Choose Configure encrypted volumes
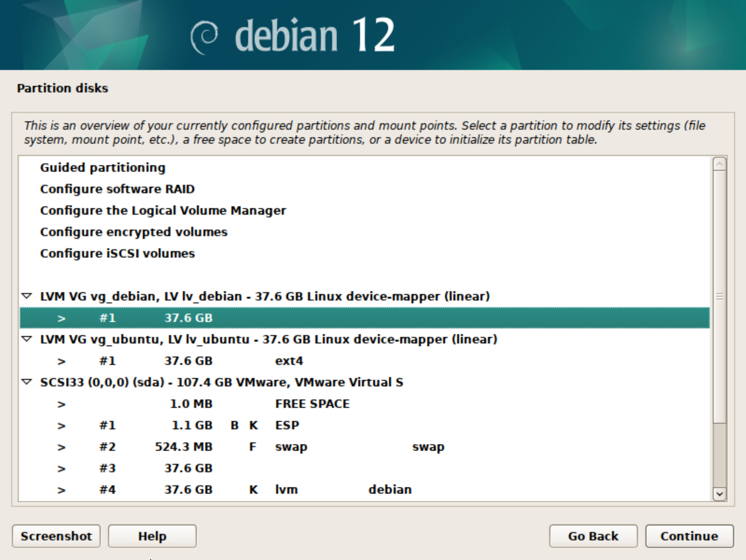Image resolution: width=746 pixels, height=560 pixels. (134, 232)
